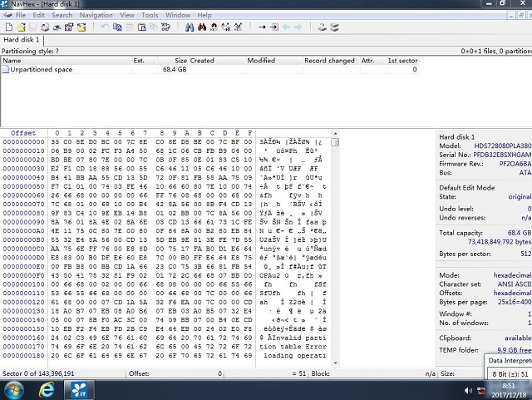
Task: Click the properties icon beside the print icon
Action: (x=69, y=27)
